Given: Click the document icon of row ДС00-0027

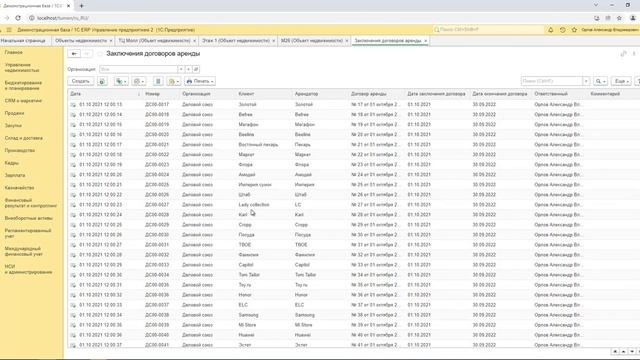Looking at the screenshot, I should (x=73, y=205).
